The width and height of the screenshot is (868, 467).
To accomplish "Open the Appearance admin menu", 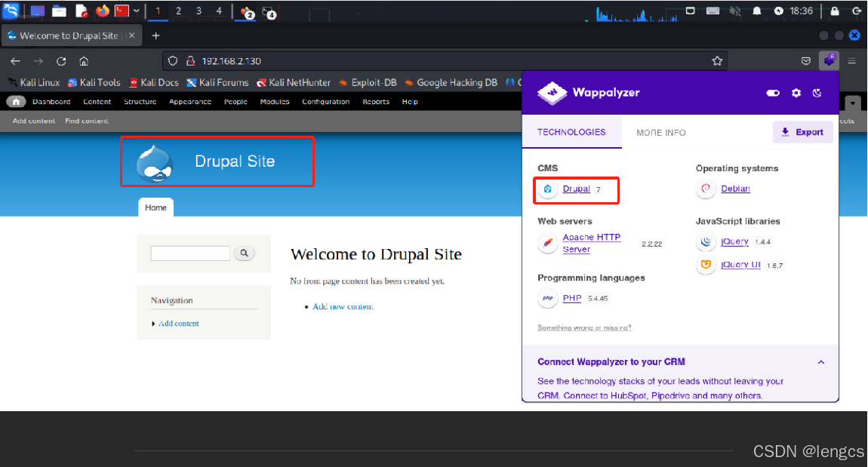I will point(190,102).
